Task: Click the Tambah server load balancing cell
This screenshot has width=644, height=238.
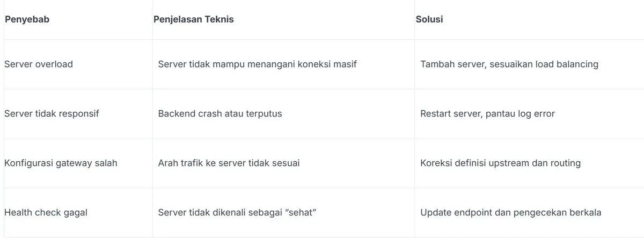Action: click(529, 64)
